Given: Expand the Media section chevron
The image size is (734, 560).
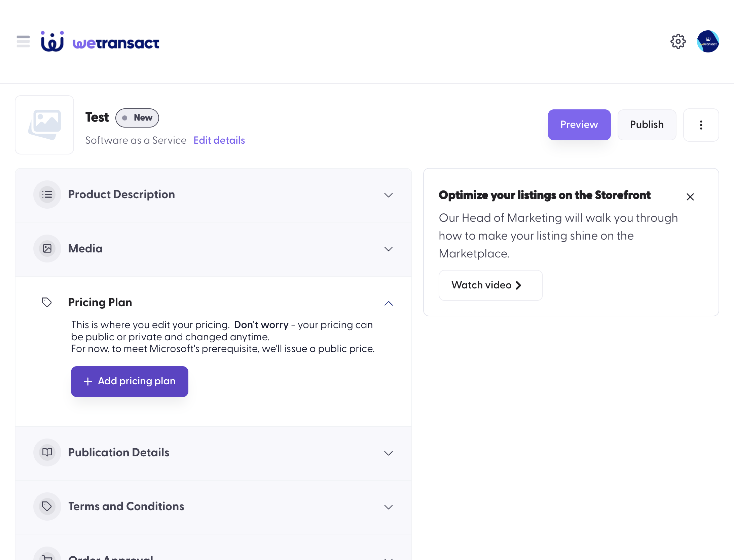Looking at the screenshot, I should [x=389, y=249].
